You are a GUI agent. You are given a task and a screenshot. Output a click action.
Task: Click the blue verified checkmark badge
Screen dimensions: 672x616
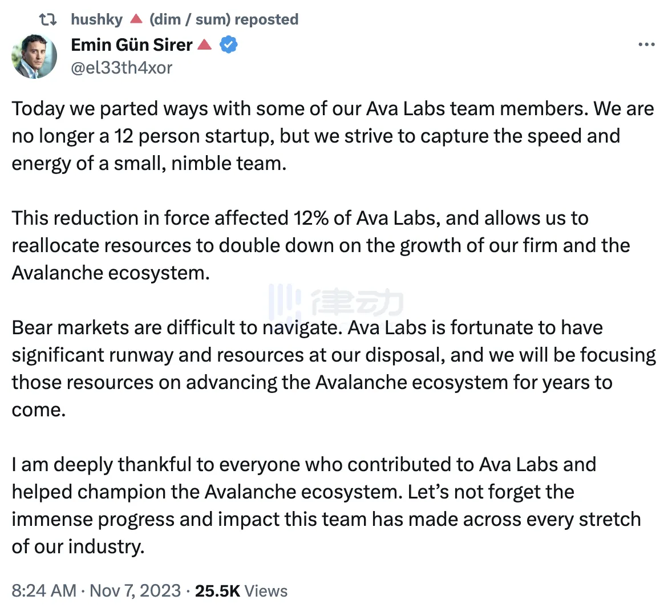pyautogui.click(x=229, y=44)
